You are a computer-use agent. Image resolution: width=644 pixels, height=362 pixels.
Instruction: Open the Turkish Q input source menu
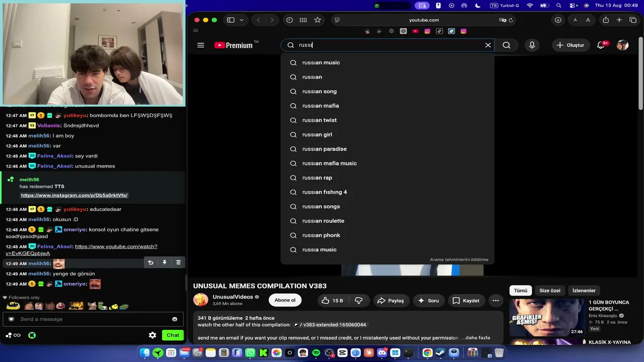504,6
